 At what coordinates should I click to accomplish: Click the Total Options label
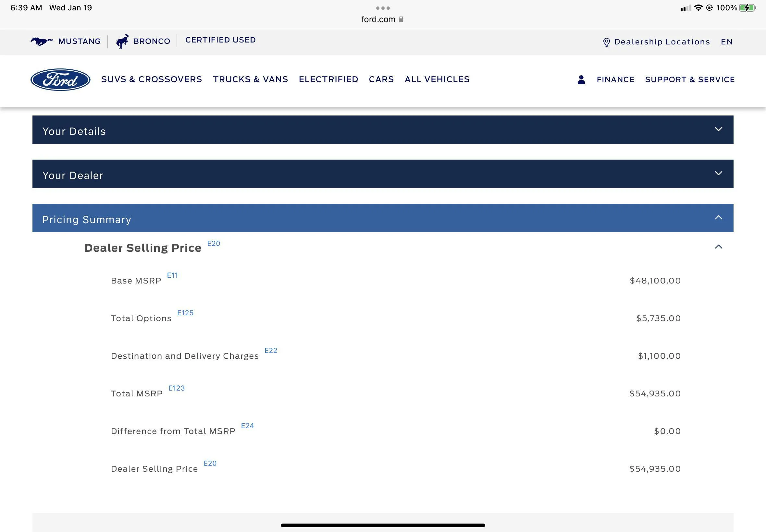tap(142, 318)
